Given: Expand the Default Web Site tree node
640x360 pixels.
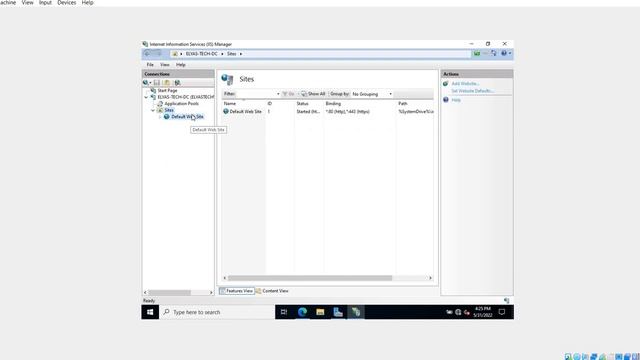Looking at the screenshot, I should [160, 117].
